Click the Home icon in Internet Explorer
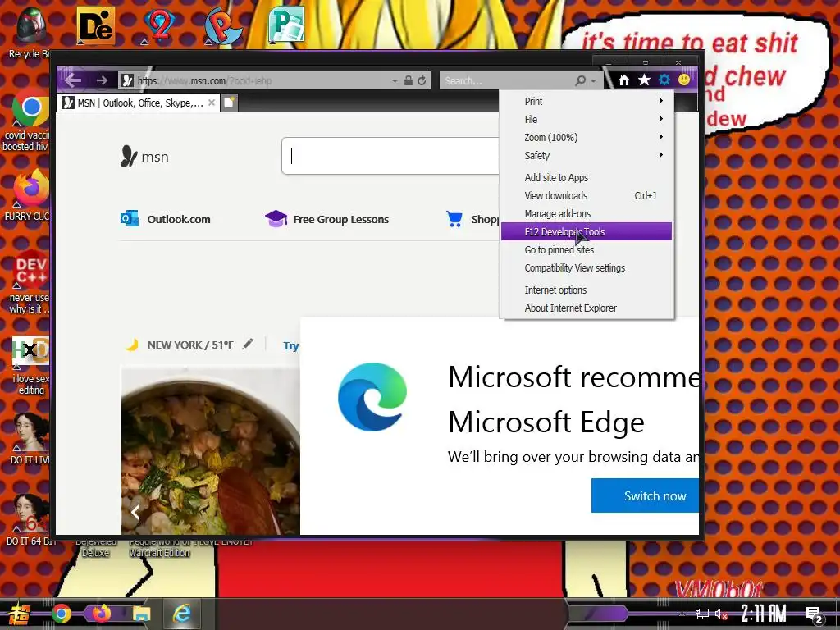This screenshot has height=630, width=840. click(x=624, y=80)
